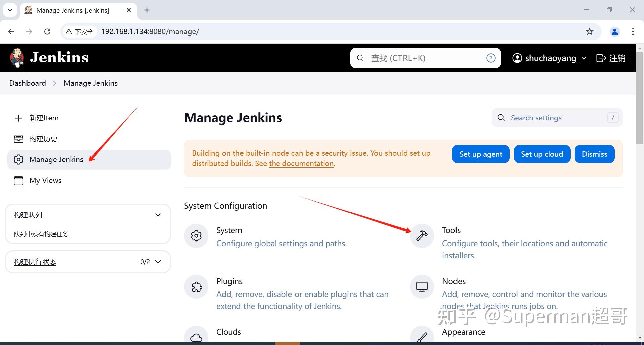This screenshot has width=644, height=345.
Task: Click the Dashboard breadcrumb link
Action: coord(27,83)
